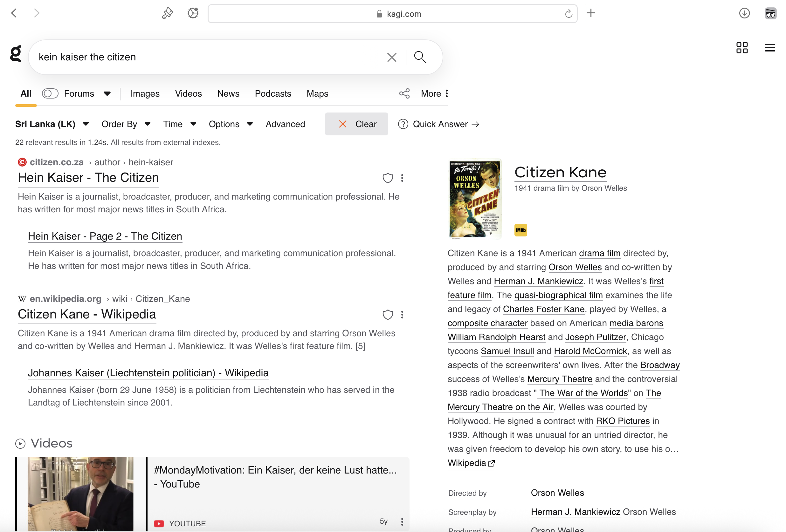Expand the Sri Lanka (LK) region dropdown
This screenshot has width=786, height=532.
52,124
